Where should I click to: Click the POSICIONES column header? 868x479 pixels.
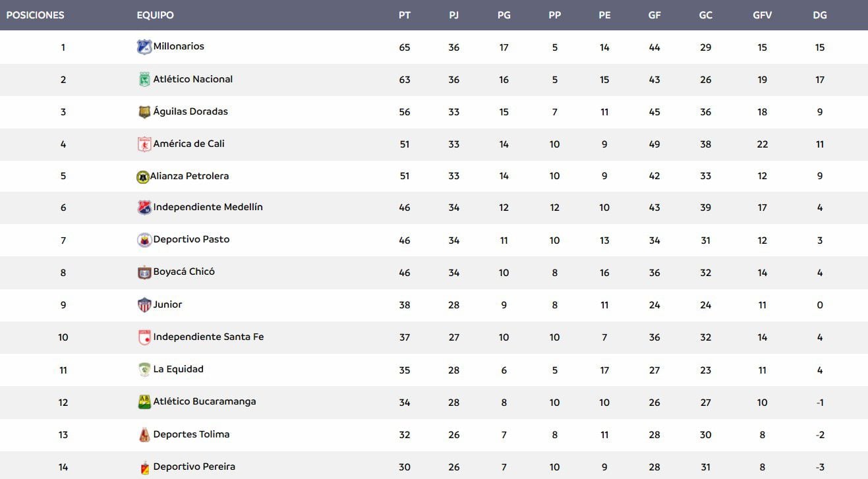point(35,15)
